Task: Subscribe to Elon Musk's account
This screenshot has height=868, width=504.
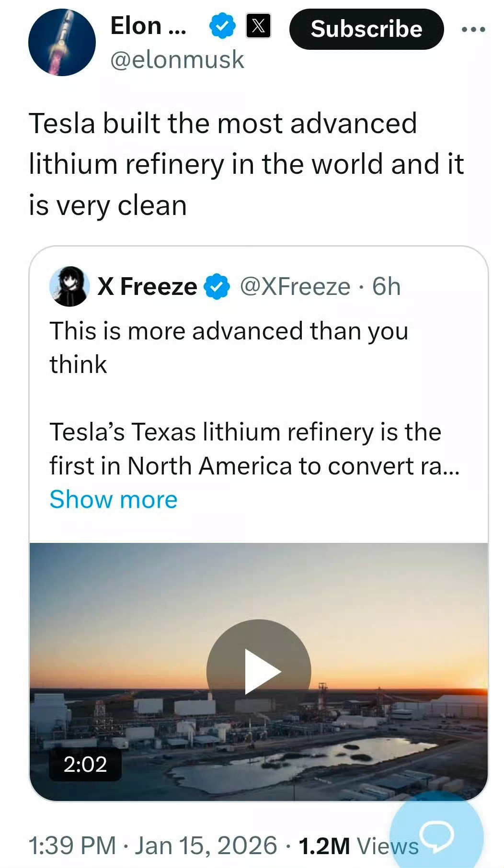Action: (x=367, y=29)
